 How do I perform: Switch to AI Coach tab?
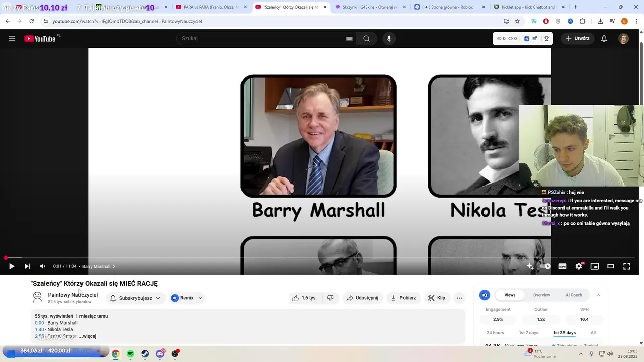(x=574, y=295)
